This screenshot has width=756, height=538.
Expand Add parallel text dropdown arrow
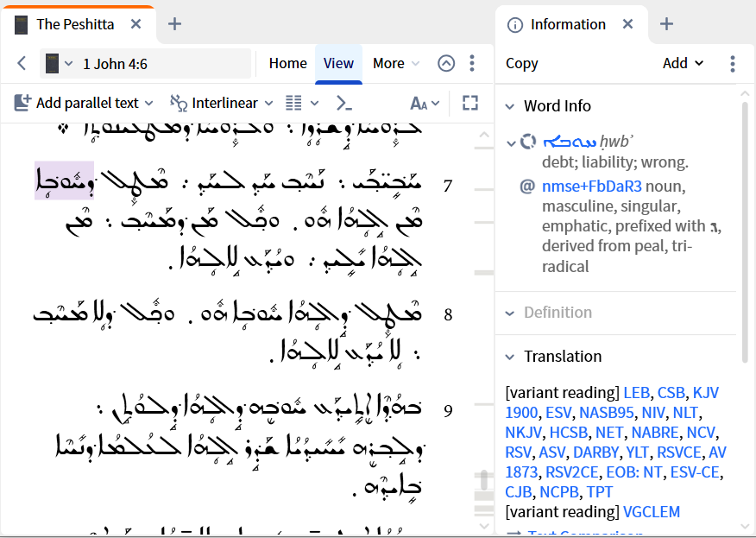pyautogui.click(x=149, y=103)
